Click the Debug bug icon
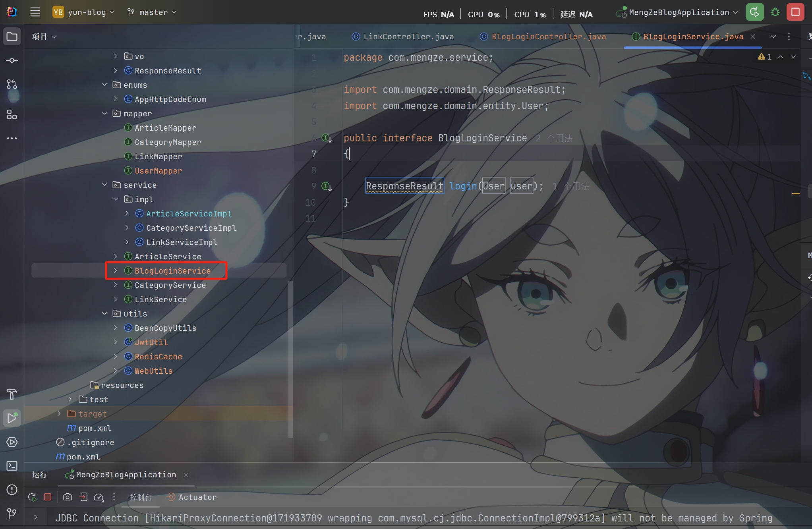Image resolution: width=812 pixels, height=529 pixels. pos(775,12)
